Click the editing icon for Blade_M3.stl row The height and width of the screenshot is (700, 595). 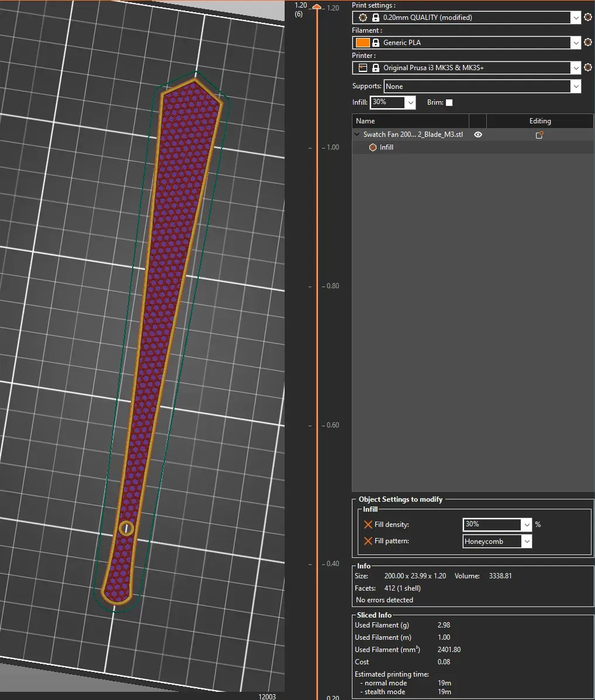pyautogui.click(x=539, y=135)
